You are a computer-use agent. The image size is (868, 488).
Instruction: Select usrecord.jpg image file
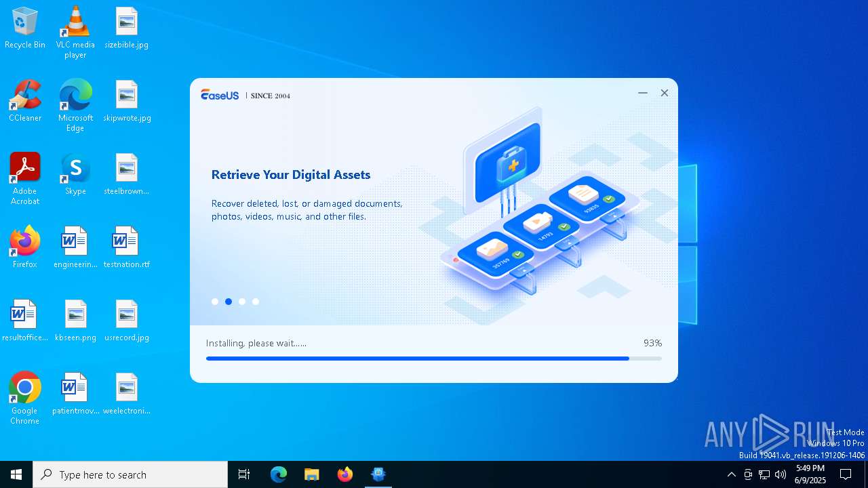click(x=127, y=321)
